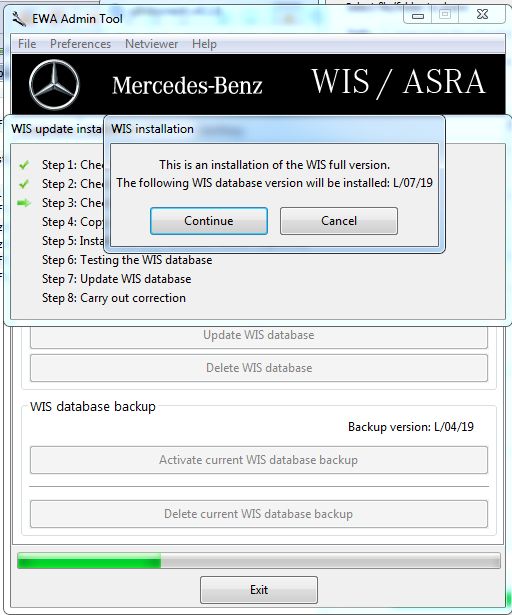This screenshot has height=615, width=512.
Task: Click 'installation of the WIS full version' line
Action: pyautogui.click(x=275, y=165)
